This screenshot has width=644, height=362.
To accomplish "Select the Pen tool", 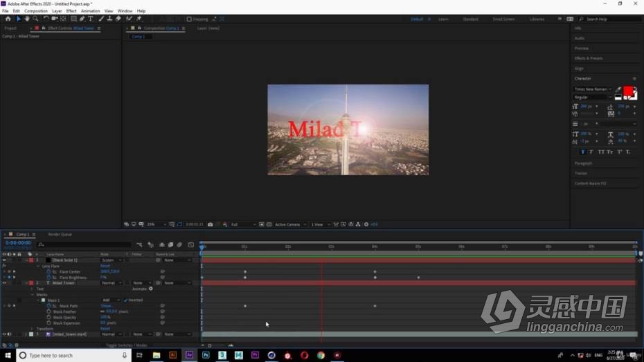I will click(x=82, y=19).
